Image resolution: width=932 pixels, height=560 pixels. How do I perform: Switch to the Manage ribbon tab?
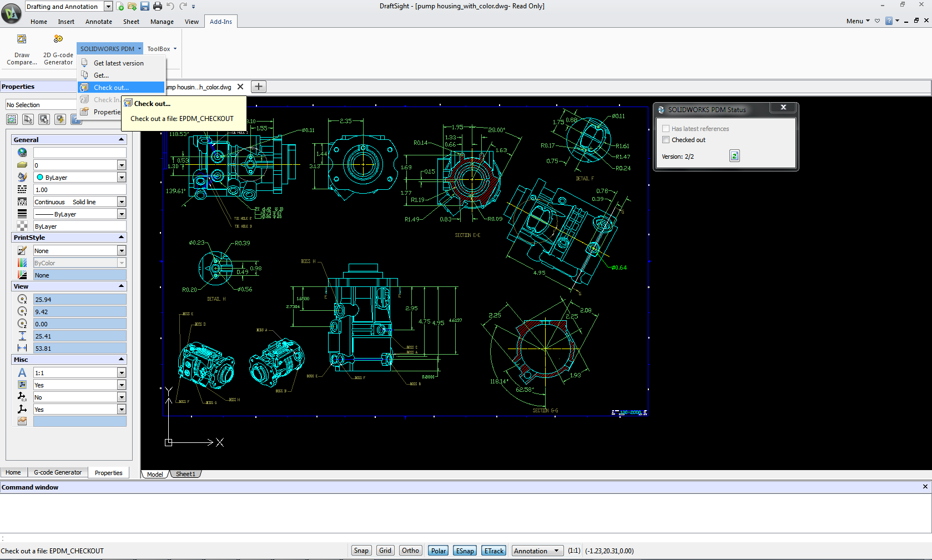[162, 22]
